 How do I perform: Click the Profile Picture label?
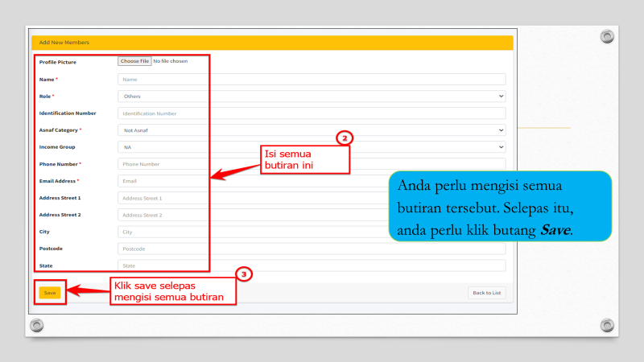tap(57, 62)
